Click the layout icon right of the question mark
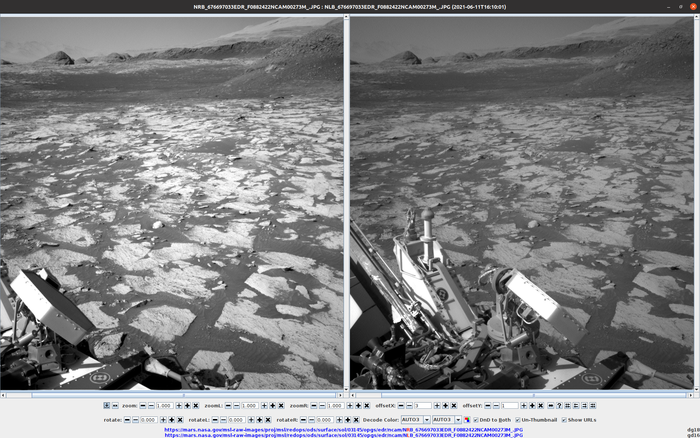Viewport: 700px width, 438px height. click(567, 405)
